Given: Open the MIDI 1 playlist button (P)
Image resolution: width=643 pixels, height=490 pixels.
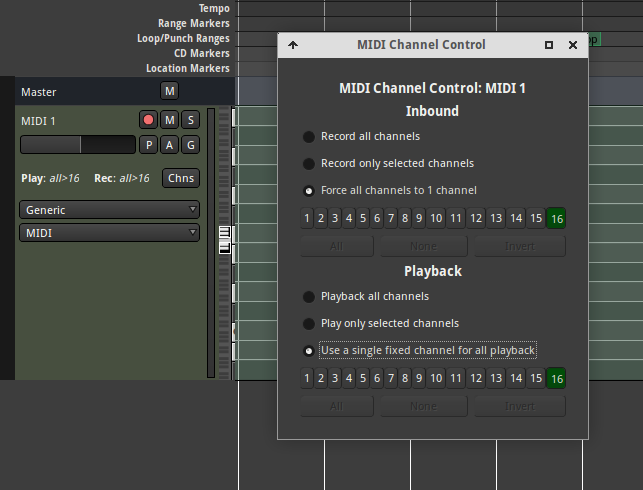Looking at the screenshot, I should point(149,145).
